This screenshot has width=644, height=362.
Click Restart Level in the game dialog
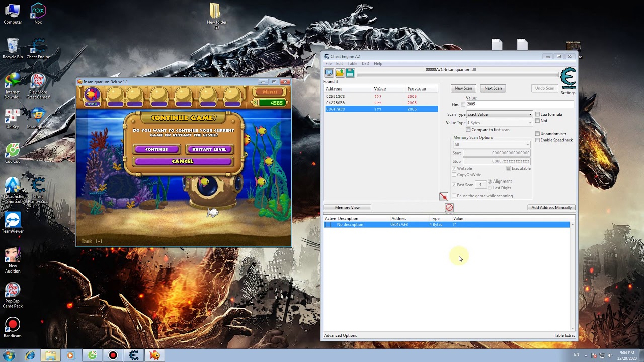pyautogui.click(x=209, y=149)
